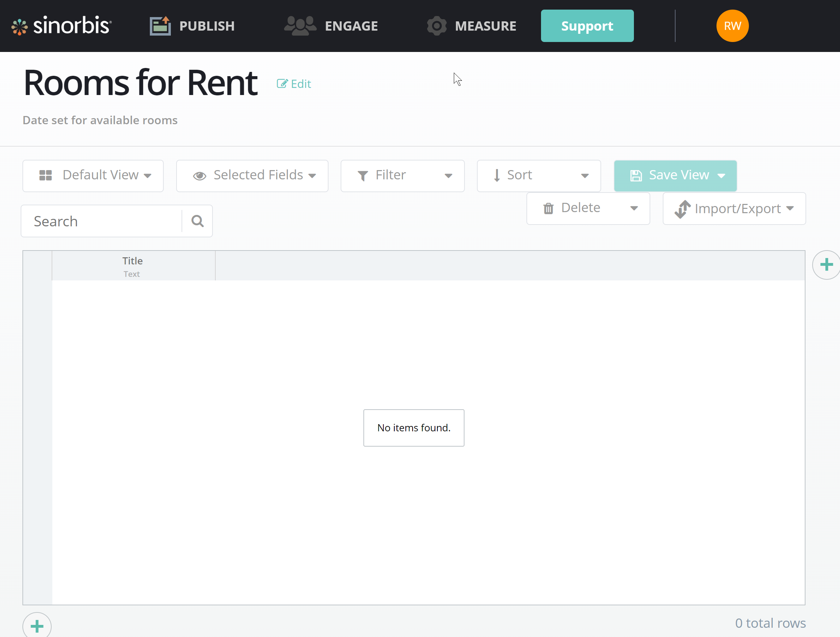Click the trash Delete icon
The height and width of the screenshot is (637, 840).
point(548,209)
